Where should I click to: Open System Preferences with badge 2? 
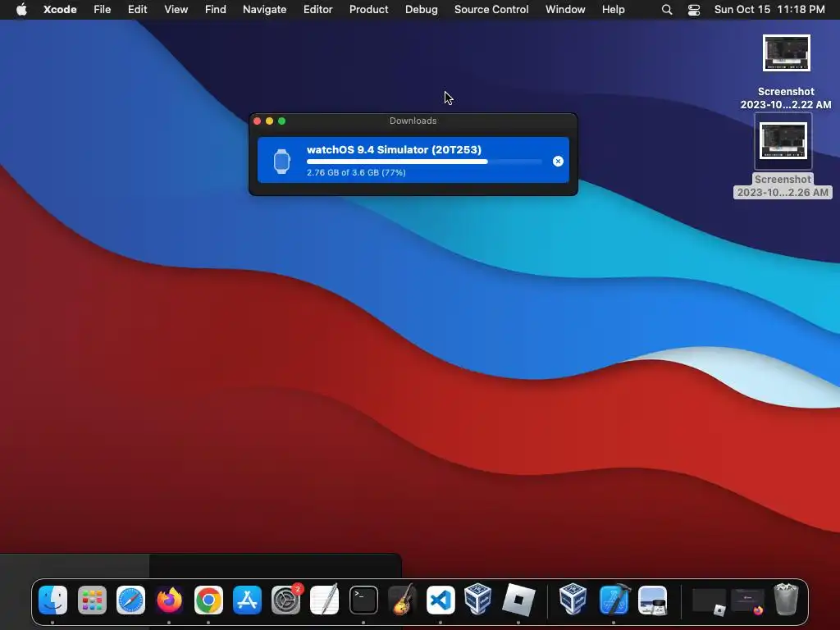pos(286,600)
